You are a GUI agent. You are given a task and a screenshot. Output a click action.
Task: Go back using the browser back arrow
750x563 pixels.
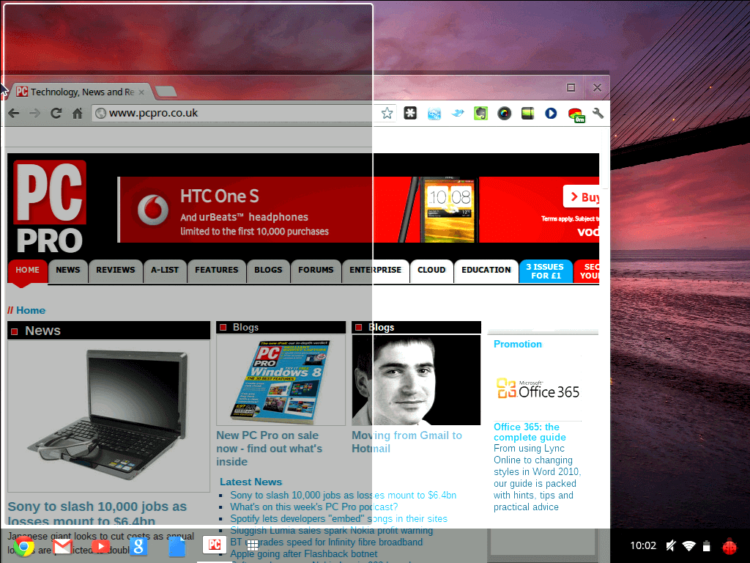pyautogui.click(x=14, y=113)
